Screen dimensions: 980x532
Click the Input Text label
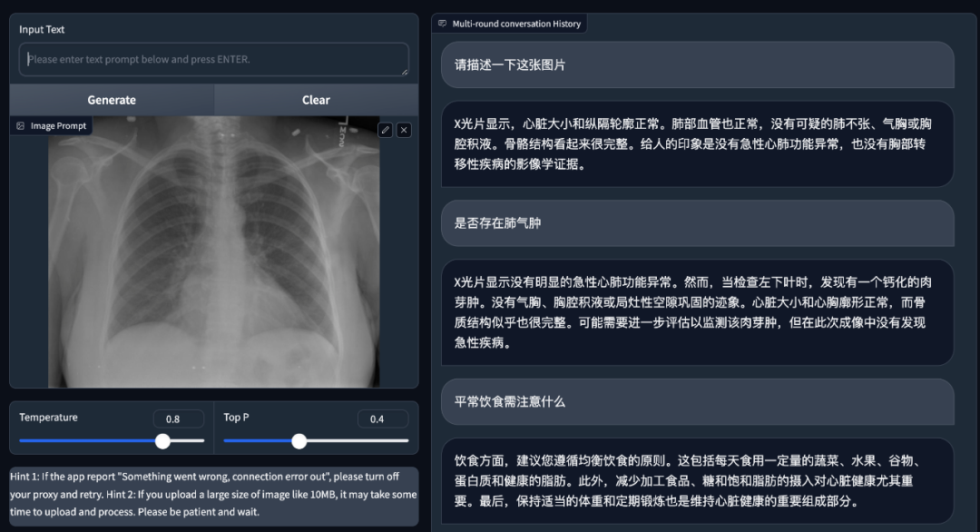pyautogui.click(x=42, y=29)
